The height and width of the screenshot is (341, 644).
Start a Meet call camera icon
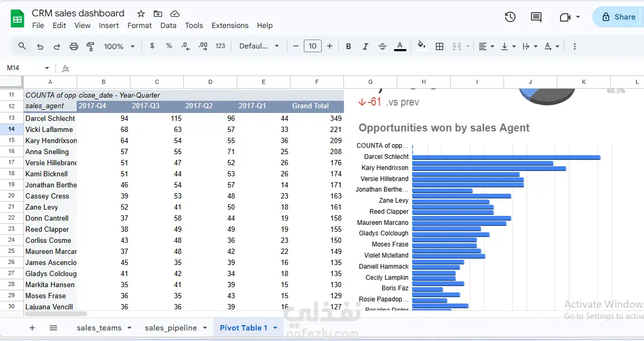point(565,17)
